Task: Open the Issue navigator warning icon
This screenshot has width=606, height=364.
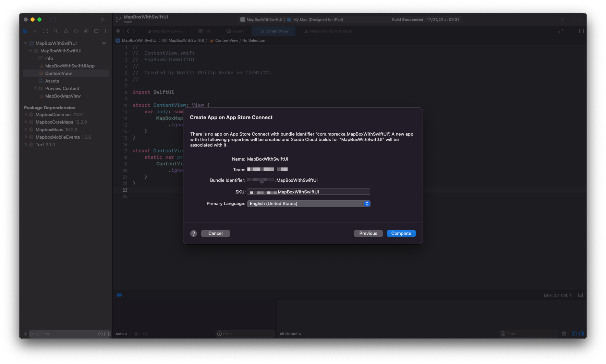Action: pyautogui.click(x=66, y=31)
